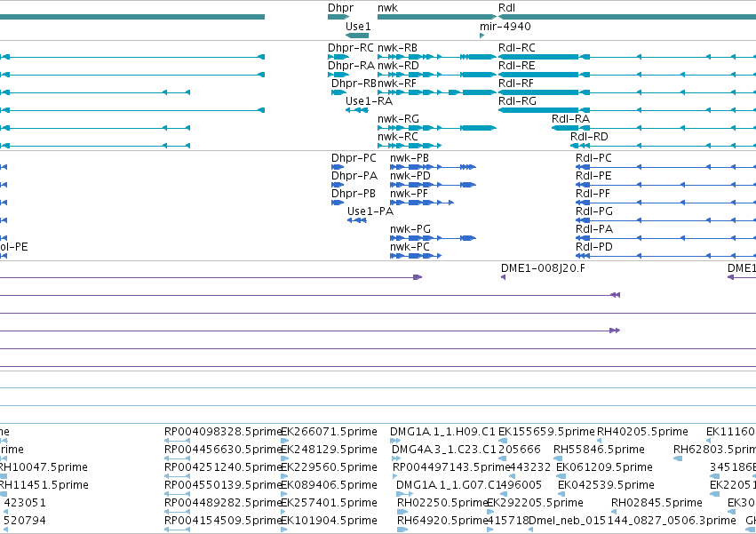Click EST label 520794

click(x=25, y=522)
